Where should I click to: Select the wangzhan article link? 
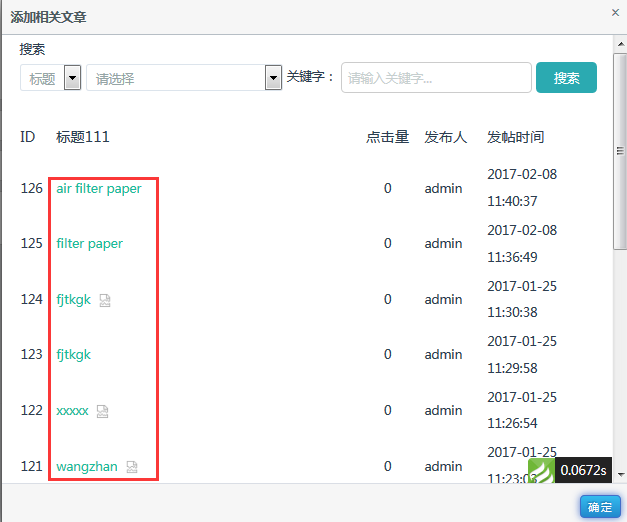(x=87, y=467)
